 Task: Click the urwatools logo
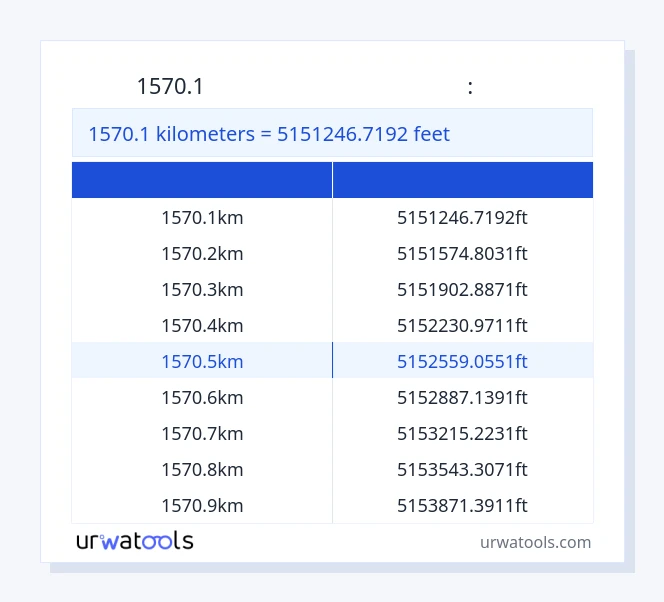pos(135,541)
